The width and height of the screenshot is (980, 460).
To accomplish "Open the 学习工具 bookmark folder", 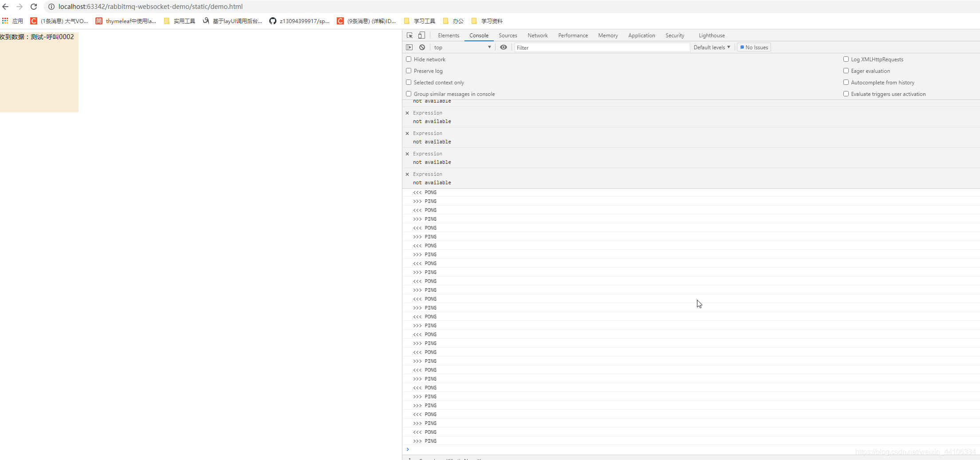I will 420,21.
